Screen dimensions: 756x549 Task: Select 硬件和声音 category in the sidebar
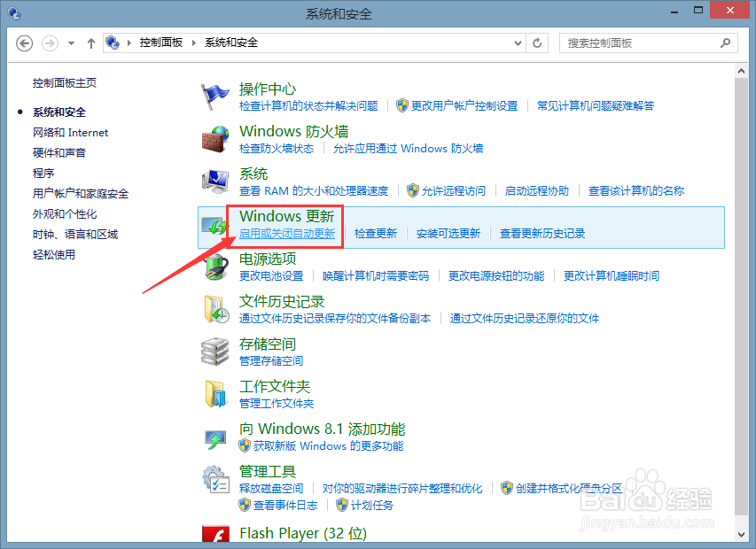tap(59, 152)
